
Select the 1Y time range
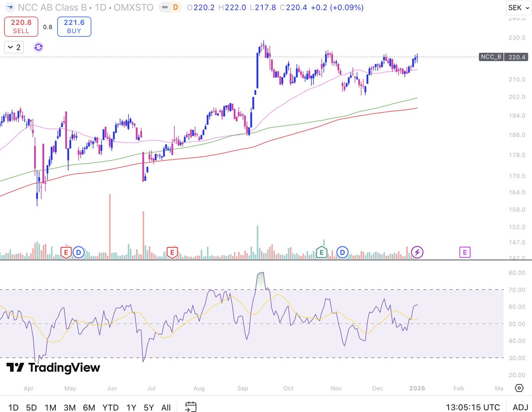[131, 407]
